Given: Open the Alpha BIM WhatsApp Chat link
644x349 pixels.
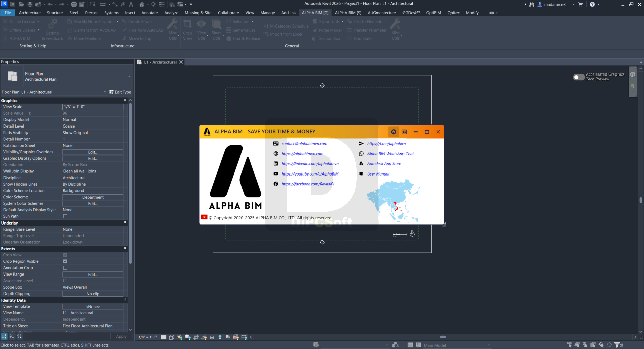Looking at the screenshot, I should click(x=390, y=154).
